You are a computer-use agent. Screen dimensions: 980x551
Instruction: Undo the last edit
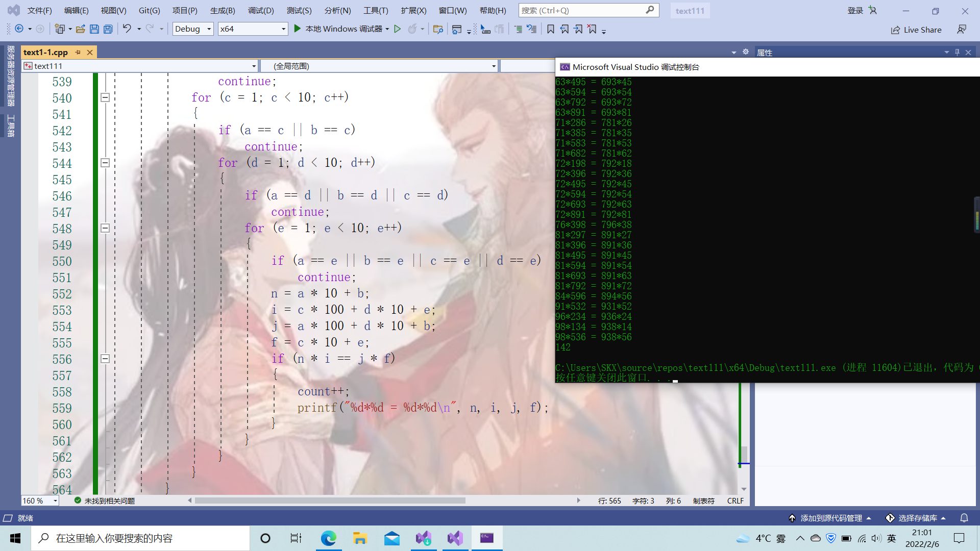click(x=127, y=29)
